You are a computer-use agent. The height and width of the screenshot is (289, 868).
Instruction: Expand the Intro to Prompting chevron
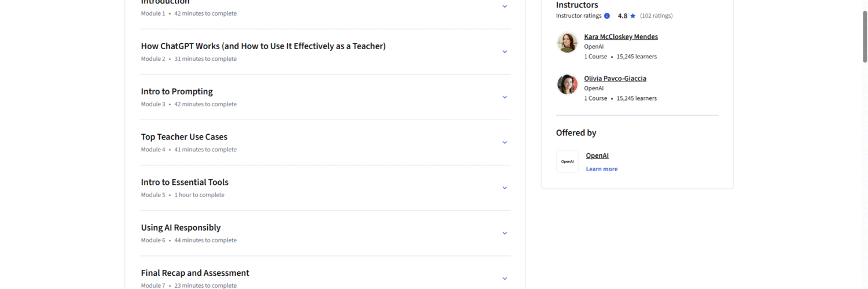pos(505,97)
